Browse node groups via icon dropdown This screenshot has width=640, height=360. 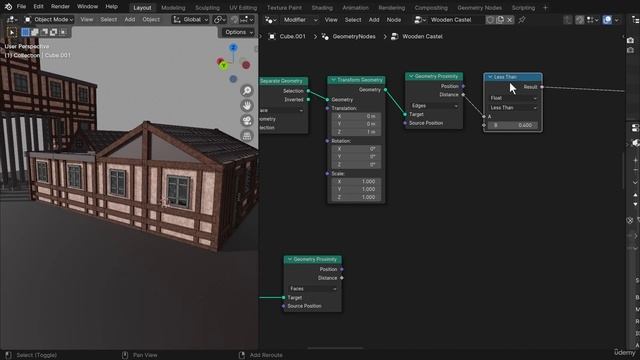click(x=420, y=20)
